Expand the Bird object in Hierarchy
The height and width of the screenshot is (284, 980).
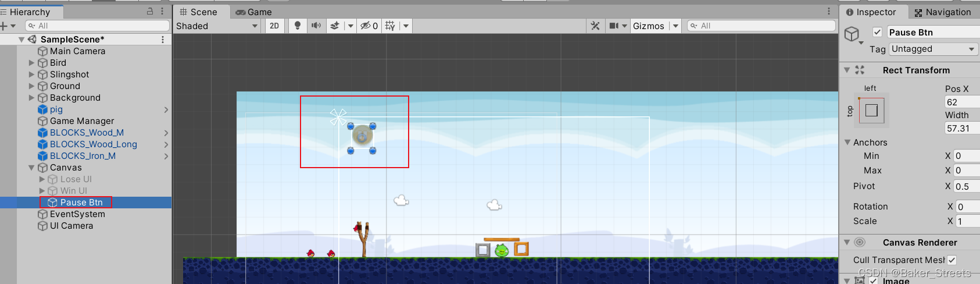coord(32,63)
